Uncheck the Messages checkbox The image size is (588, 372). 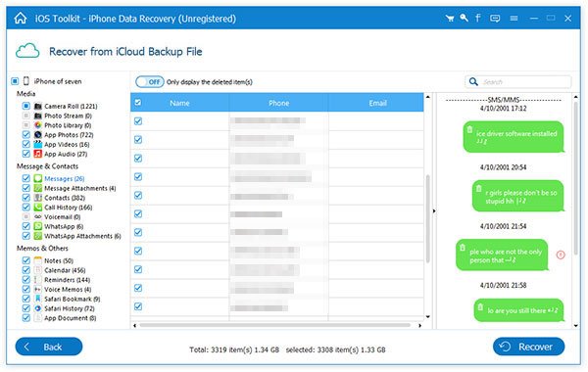click(25, 178)
